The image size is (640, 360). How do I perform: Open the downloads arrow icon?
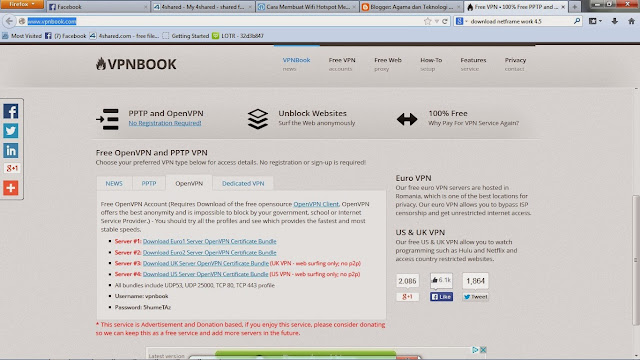point(615,21)
